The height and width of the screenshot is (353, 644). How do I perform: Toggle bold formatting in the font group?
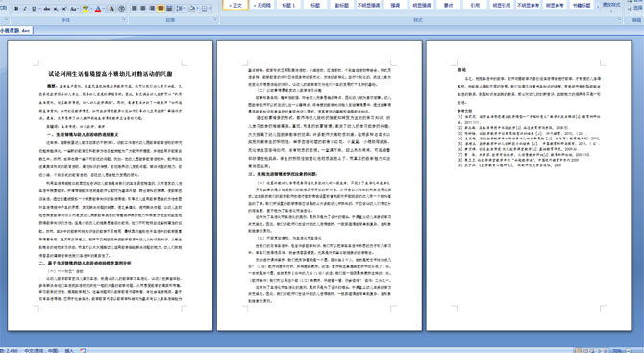[x=16, y=9]
